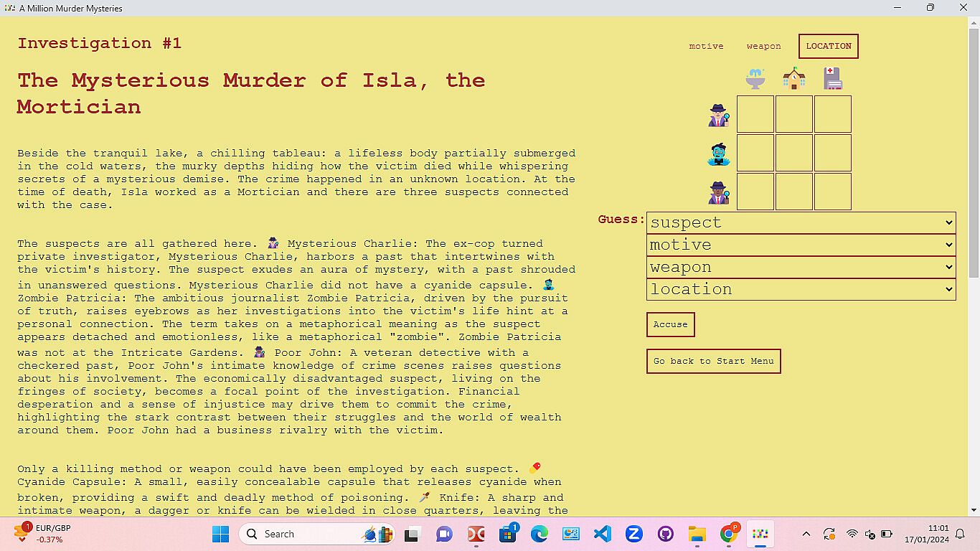
Task: Open the weapon guess dropdown
Action: (801, 267)
